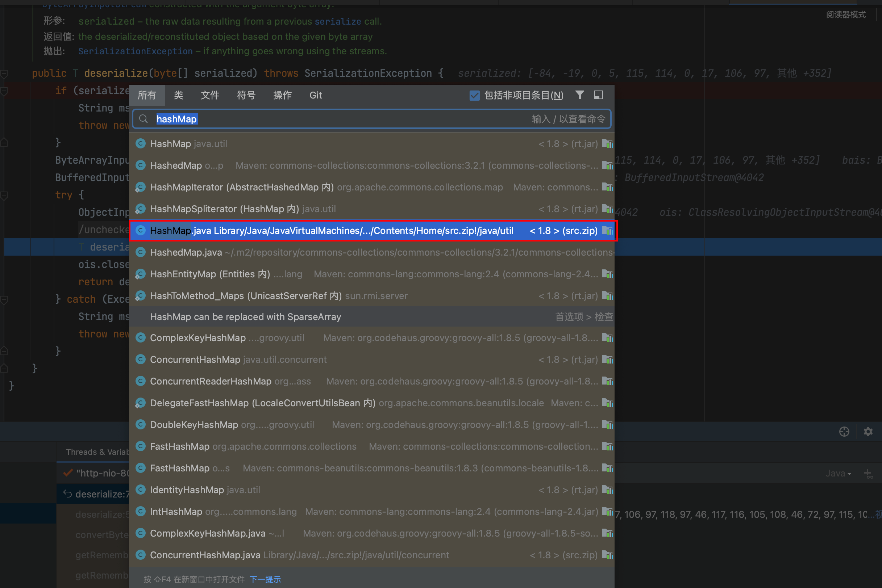
Task: Click the 下一提示 next tip link
Action: [265, 579]
